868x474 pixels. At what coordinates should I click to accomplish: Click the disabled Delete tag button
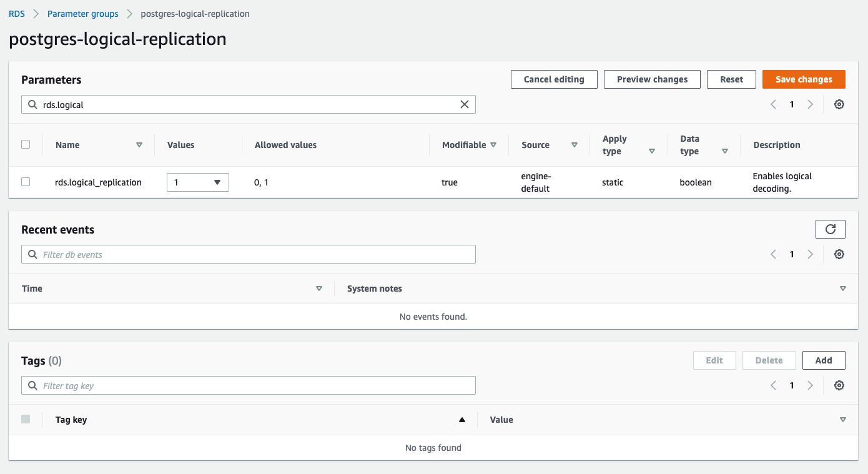[769, 360]
